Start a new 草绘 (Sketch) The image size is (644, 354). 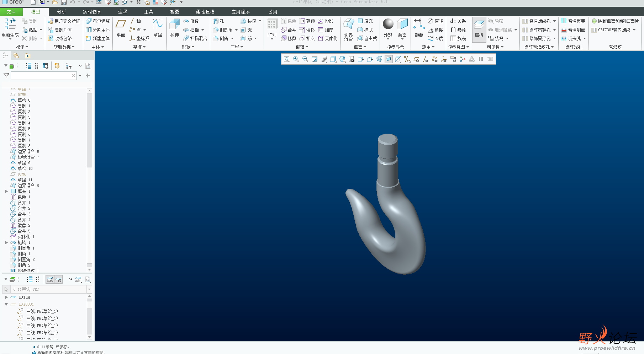point(158,28)
